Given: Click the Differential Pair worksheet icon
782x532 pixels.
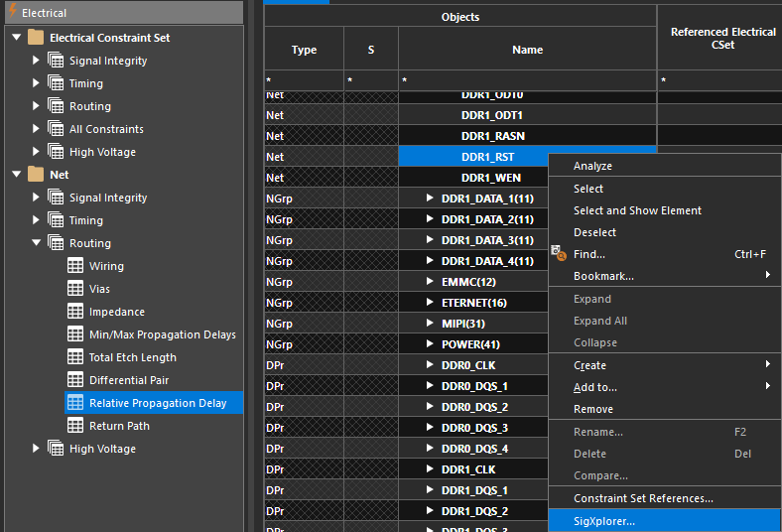Looking at the screenshot, I should pos(74,380).
